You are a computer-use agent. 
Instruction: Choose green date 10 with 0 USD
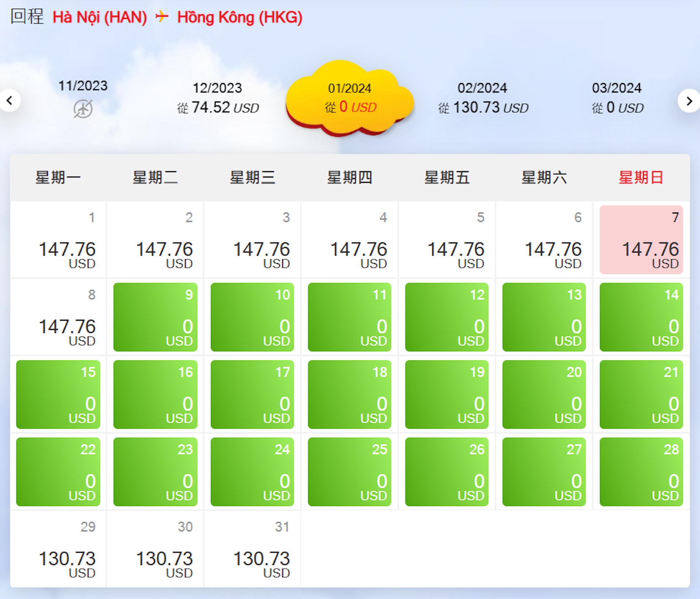coord(253,317)
